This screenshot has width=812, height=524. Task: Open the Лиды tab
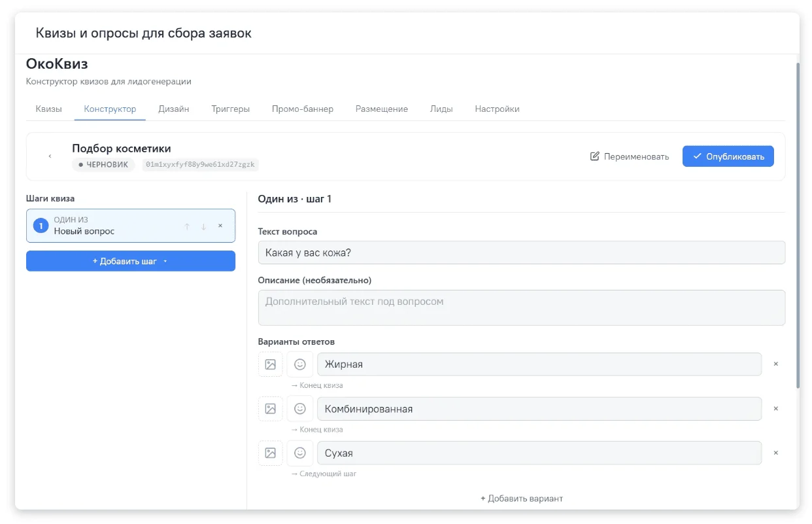pos(441,109)
